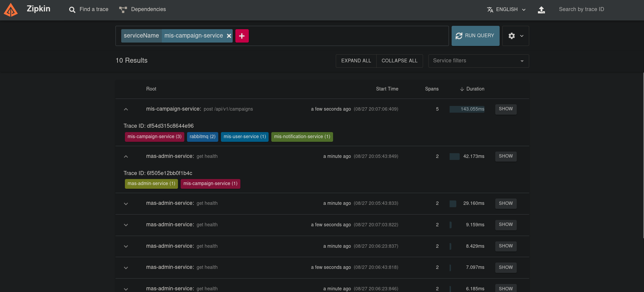Sort by the Start Time column
The width and height of the screenshot is (644, 292).
pyautogui.click(x=387, y=89)
